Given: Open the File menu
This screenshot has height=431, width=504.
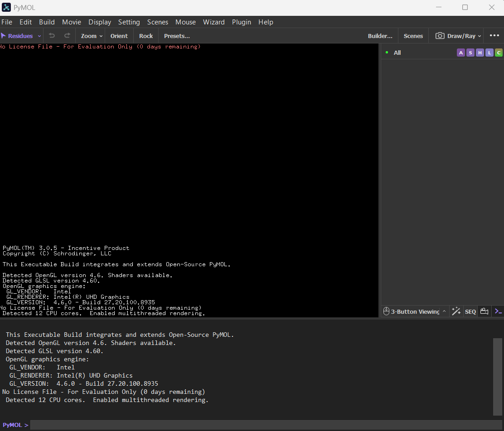Looking at the screenshot, I should point(7,22).
